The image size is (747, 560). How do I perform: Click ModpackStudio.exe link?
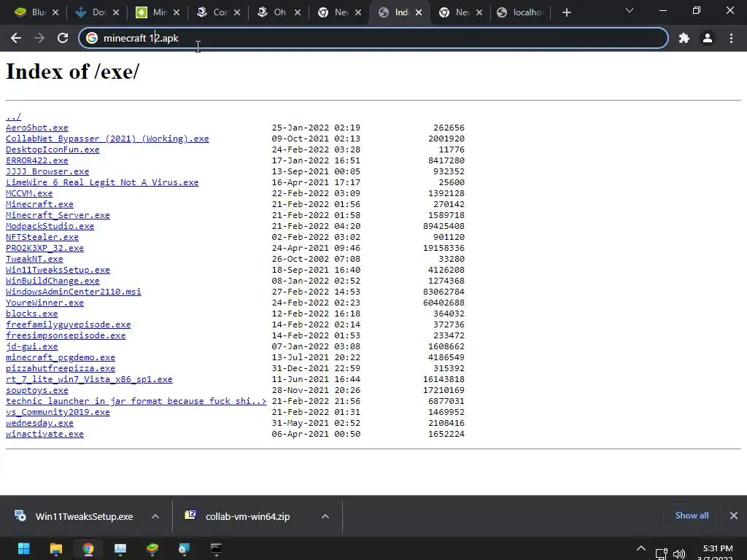pyautogui.click(x=50, y=226)
